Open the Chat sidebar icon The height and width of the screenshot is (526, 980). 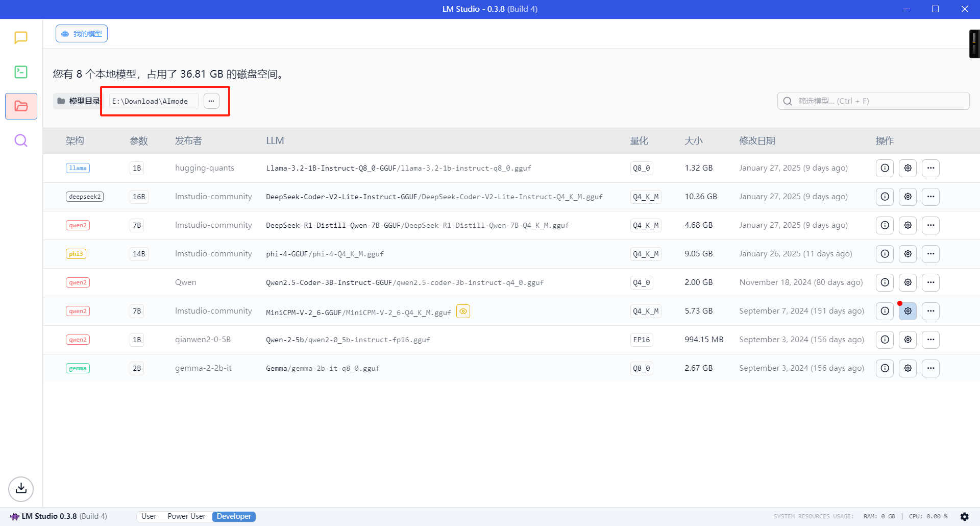point(21,38)
